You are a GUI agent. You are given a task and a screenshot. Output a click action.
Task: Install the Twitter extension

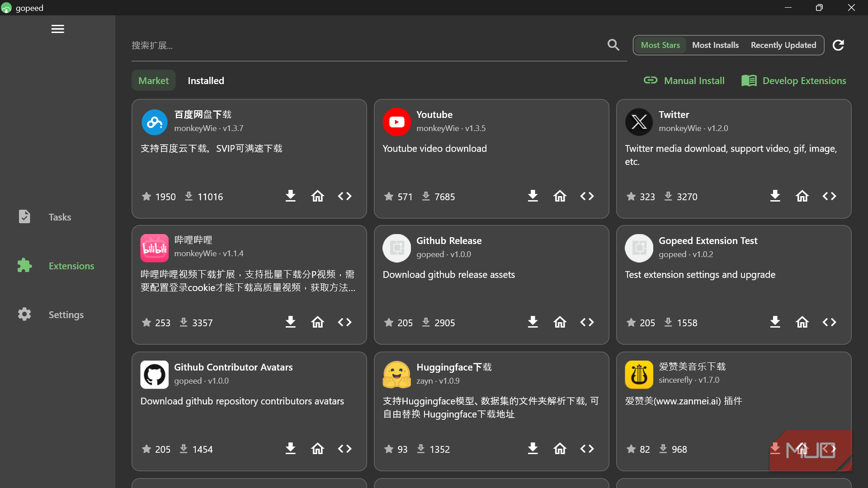point(775,196)
